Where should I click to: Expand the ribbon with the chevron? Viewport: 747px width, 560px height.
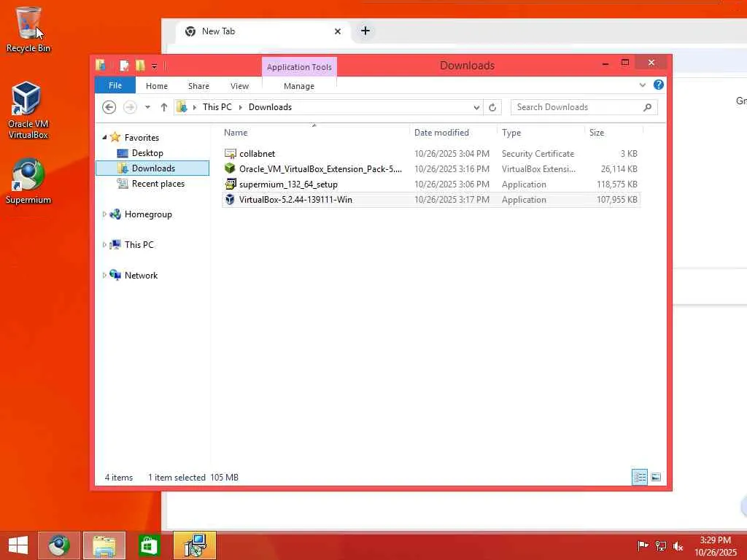tap(642, 85)
